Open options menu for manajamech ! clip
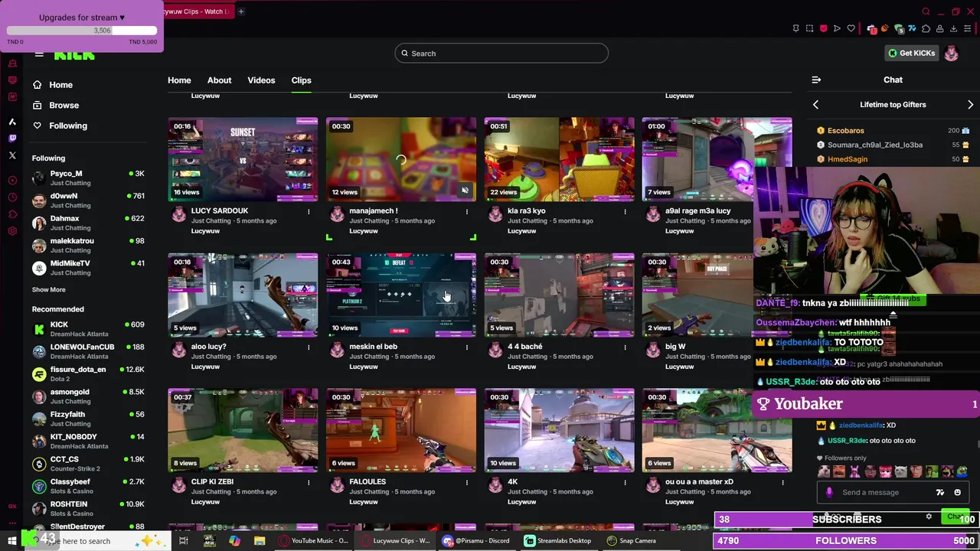980x551 pixels. 467,211
